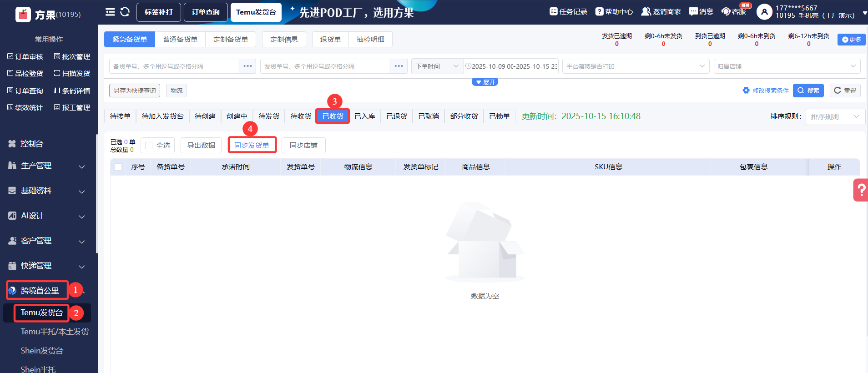Click 另存为快捷查询 button
This screenshot has height=373, width=868.
[x=135, y=91]
